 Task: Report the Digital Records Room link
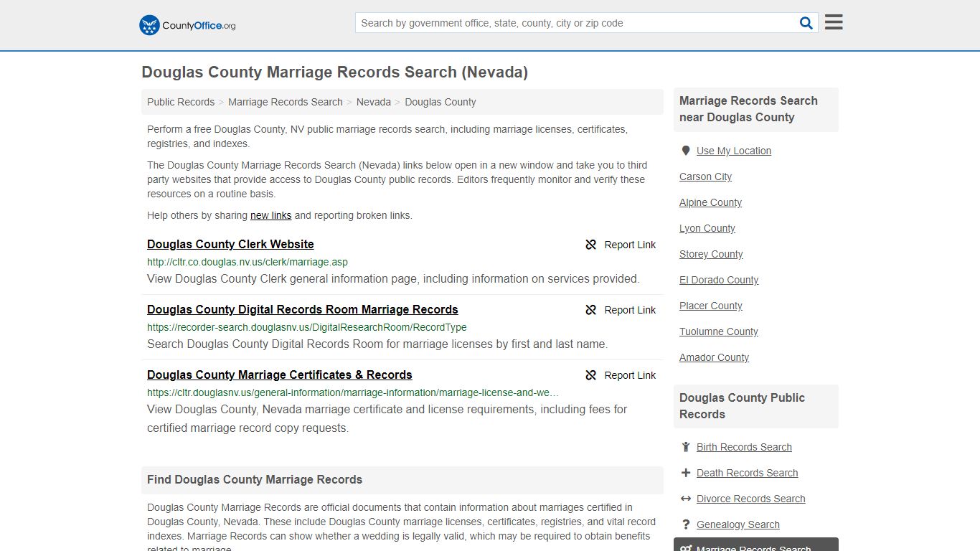pyautogui.click(x=621, y=310)
